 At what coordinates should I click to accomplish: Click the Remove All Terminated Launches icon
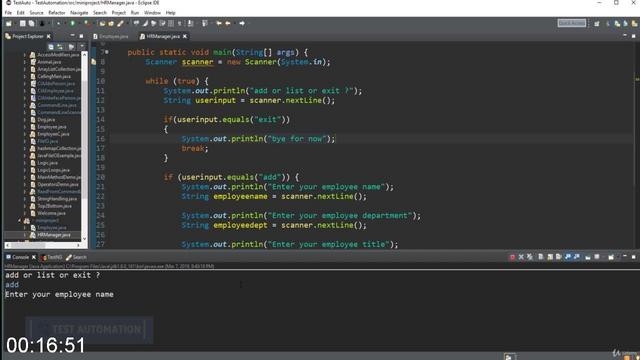pyautogui.click(x=530, y=257)
